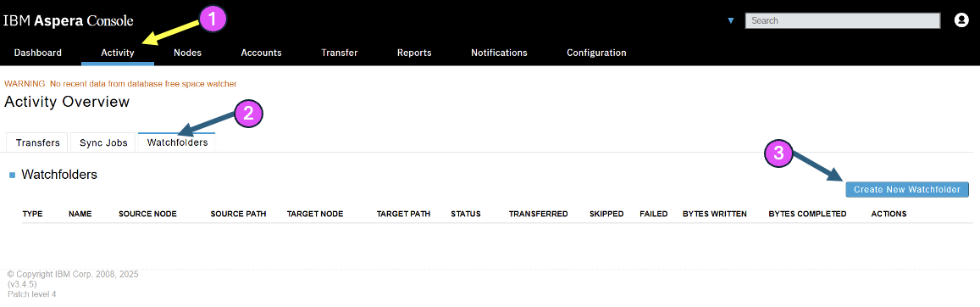Click into the Search field
Viewport: 980px width, 307px height.
pyautogui.click(x=843, y=20)
